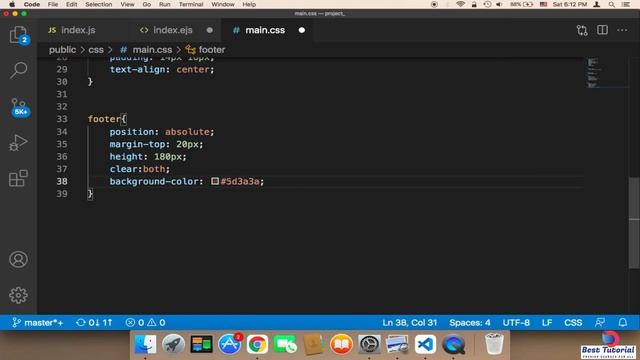Click the Open Changes icon in the editor toolbar
The width and height of the screenshot is (640, 360).
click(582, 30)
